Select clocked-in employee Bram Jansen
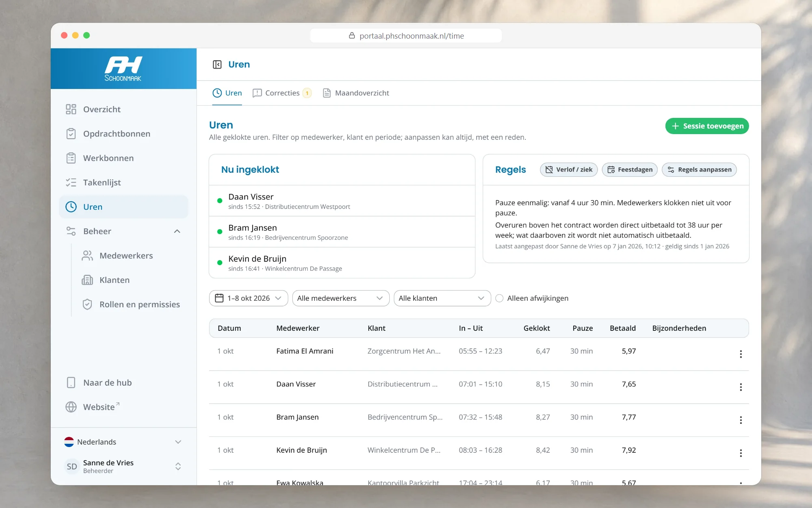This screenshot has height=508, width=812. coord(342,232)
